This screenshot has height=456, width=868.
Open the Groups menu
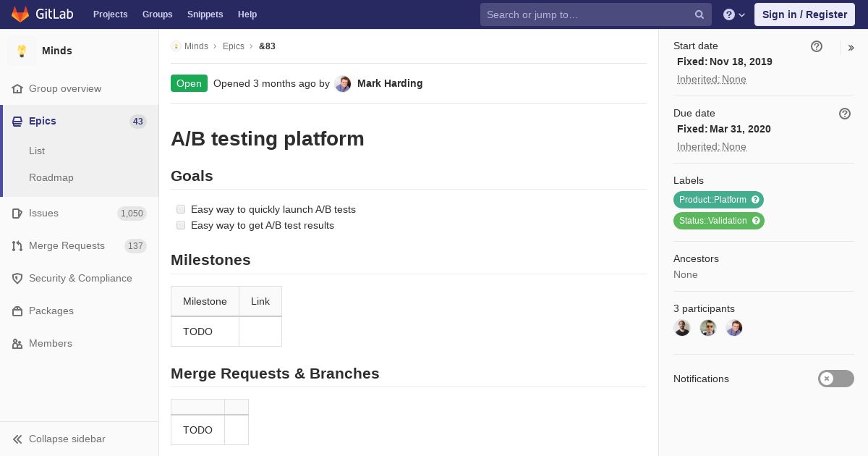point(157,14)
